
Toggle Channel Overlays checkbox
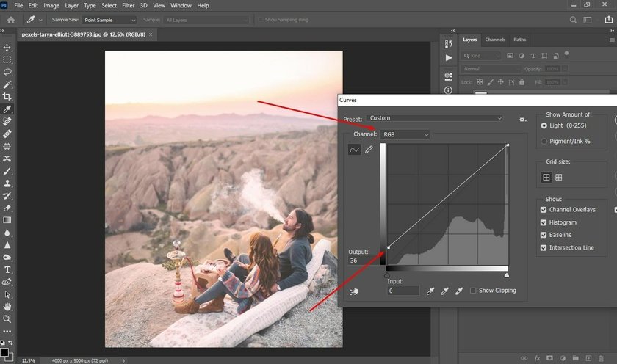(544, 210)
